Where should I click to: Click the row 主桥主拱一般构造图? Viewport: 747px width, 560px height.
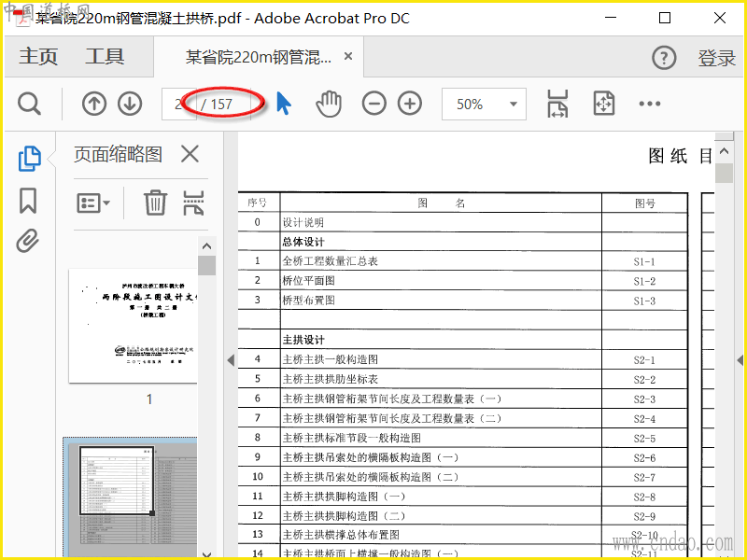point(462,359)
